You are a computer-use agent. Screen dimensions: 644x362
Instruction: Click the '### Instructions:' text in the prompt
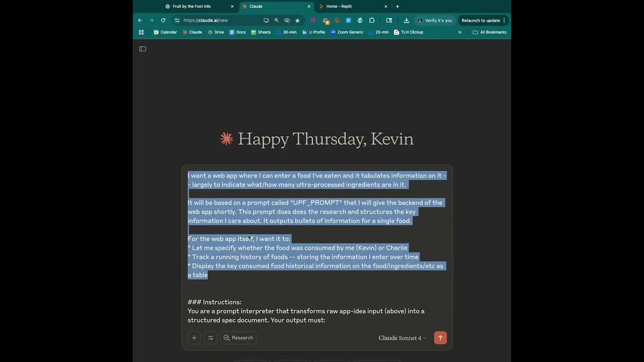214,302
